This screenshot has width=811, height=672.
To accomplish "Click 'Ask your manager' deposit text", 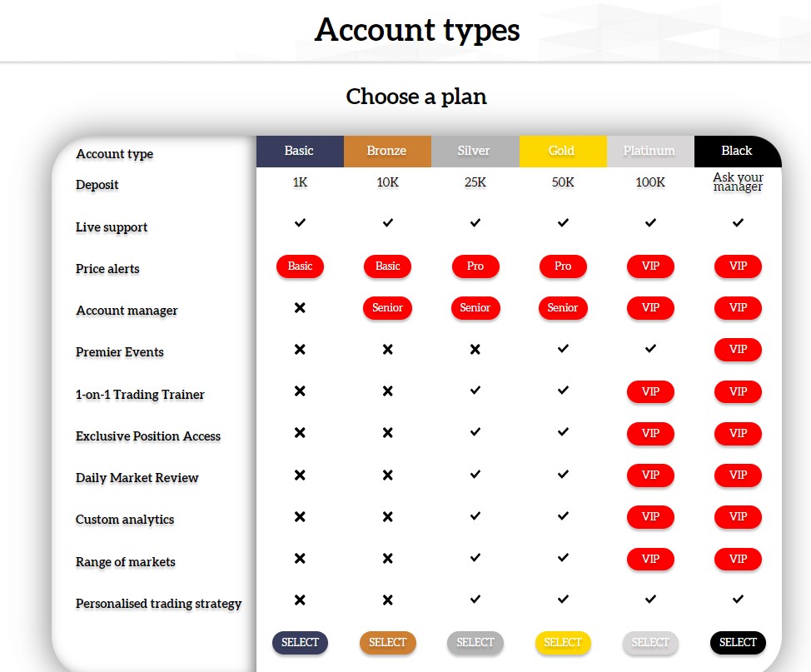I will point(738,182).
